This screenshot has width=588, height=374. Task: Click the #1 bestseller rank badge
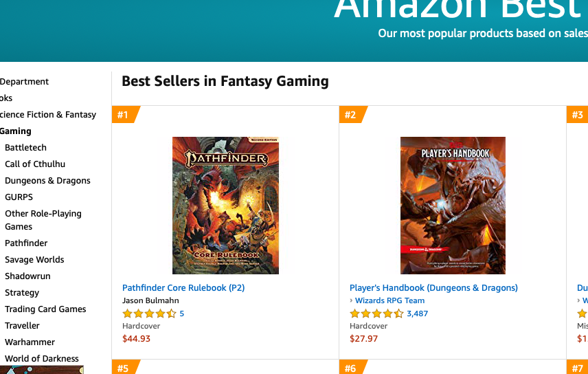pos(124,115)
